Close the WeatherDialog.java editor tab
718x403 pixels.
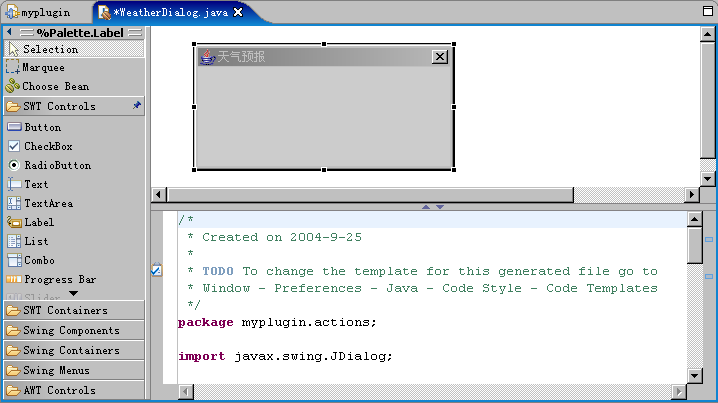[238, 12]
